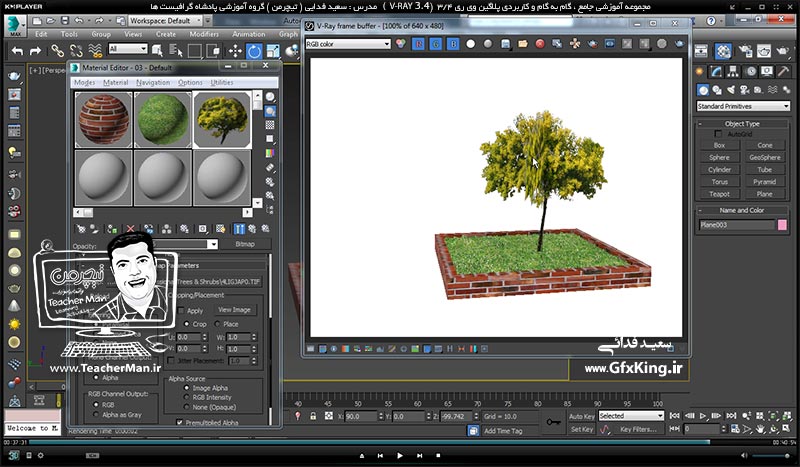Select Image Alpha radio button

point(187,388)
